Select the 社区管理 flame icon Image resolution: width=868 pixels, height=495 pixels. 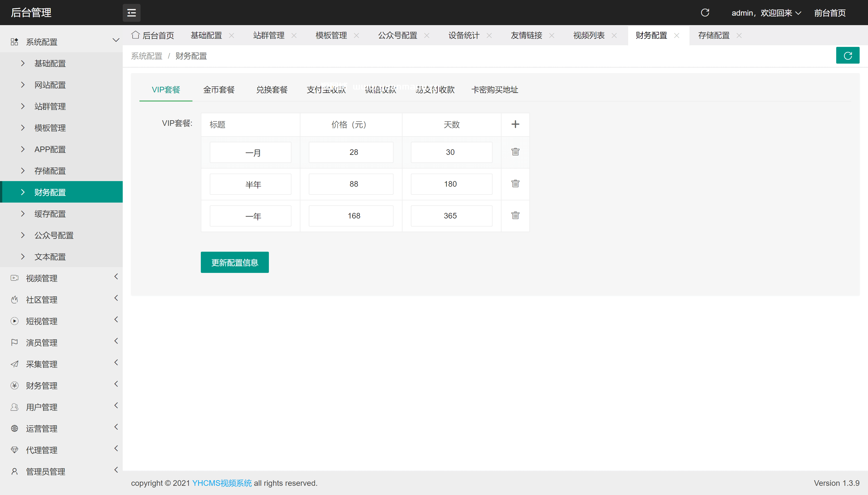pyautogui.click(x=14, y=299)
